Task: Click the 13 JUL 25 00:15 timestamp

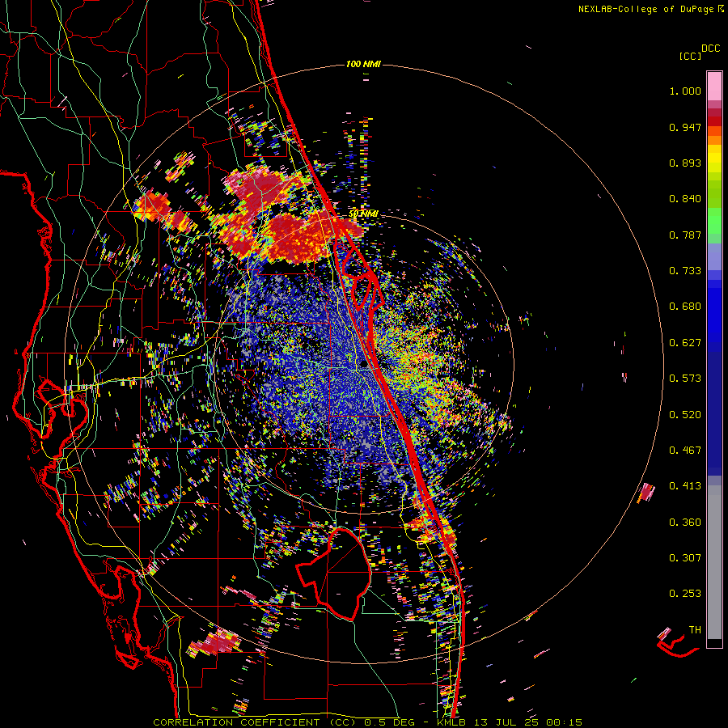Action: click(x=528, y=722)
